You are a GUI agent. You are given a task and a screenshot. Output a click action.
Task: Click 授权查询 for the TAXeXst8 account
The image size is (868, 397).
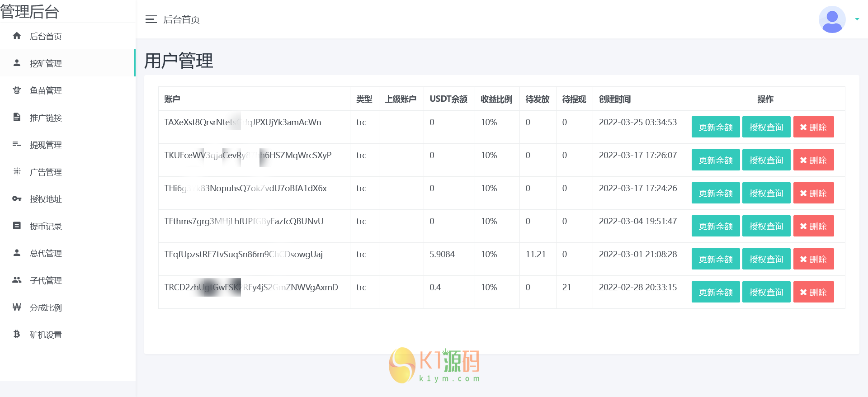tap(766, 127)
